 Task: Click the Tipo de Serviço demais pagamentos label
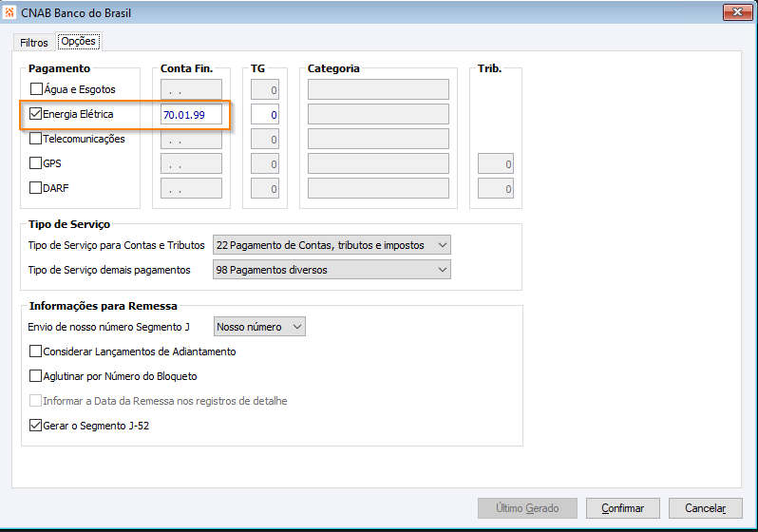(x=109, y=270)
